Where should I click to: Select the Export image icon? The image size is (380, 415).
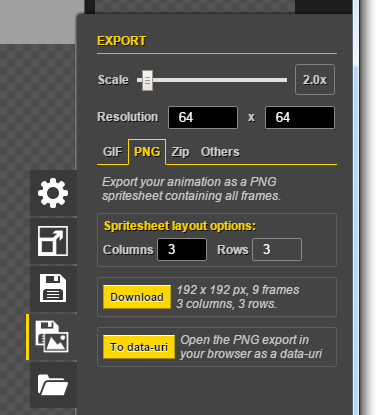tap(52, 337)
